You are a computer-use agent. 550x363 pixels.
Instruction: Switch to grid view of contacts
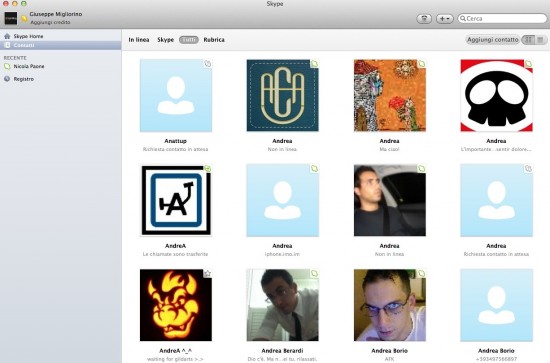[528, 40]
